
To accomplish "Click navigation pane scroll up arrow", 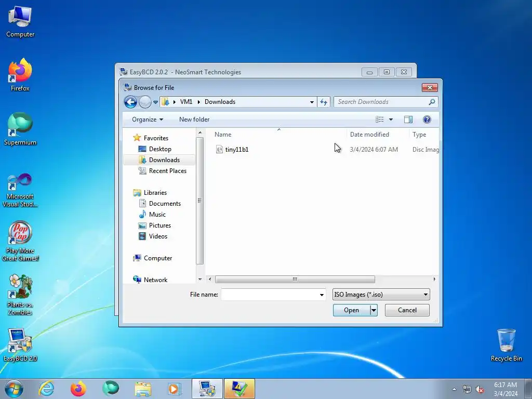I will point(200,132).
